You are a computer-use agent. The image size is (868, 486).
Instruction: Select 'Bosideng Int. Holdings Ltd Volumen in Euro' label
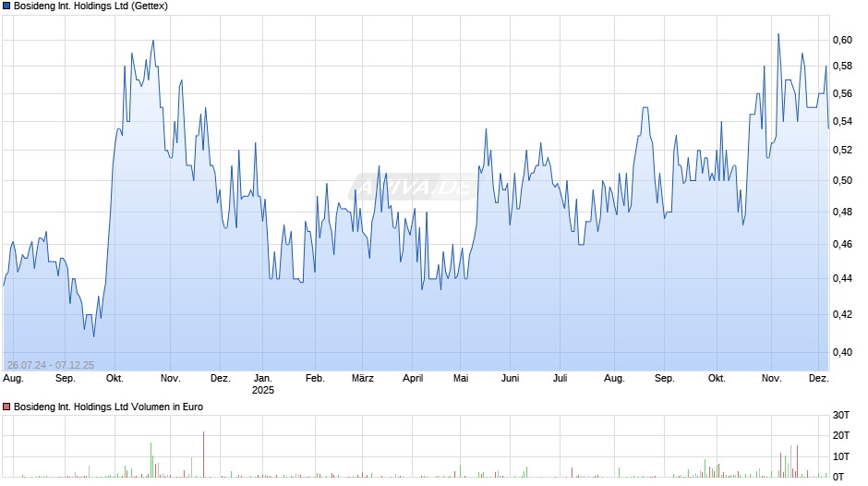(109, 407)
